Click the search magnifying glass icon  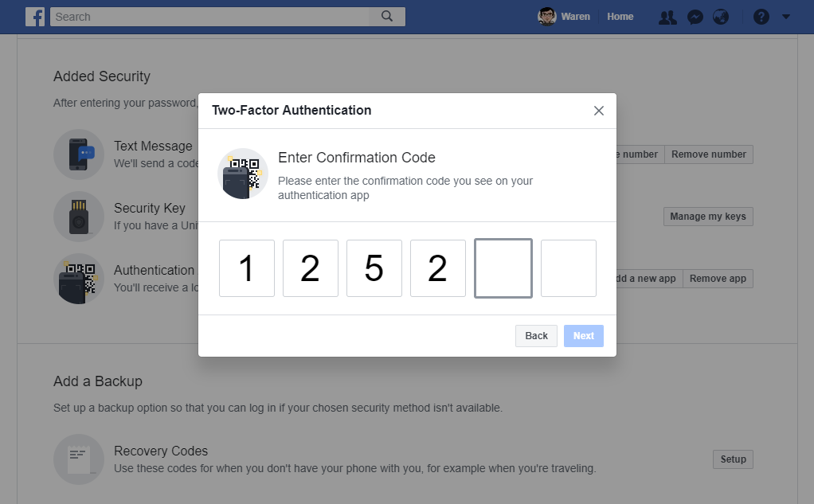(x=387, y=16)
